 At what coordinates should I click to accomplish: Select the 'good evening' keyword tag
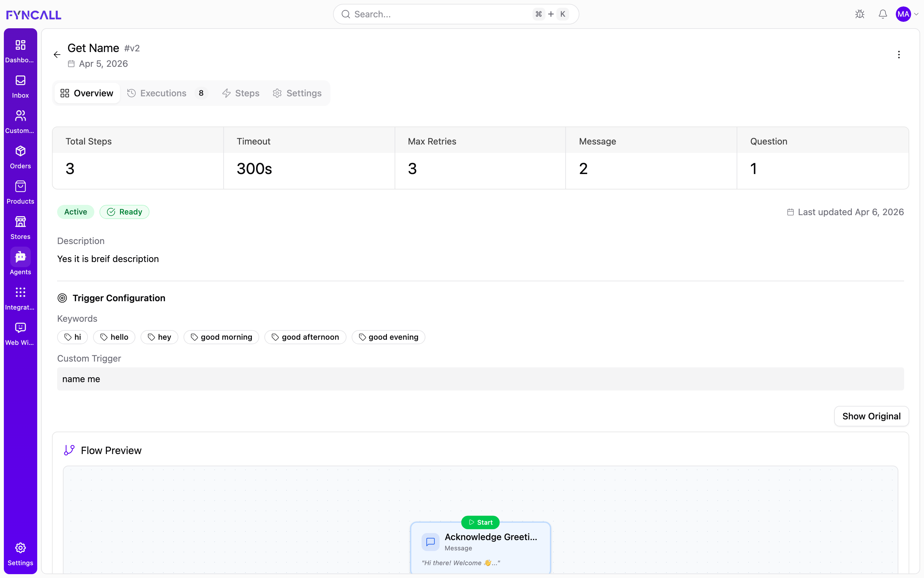click(x=388, y=337)
